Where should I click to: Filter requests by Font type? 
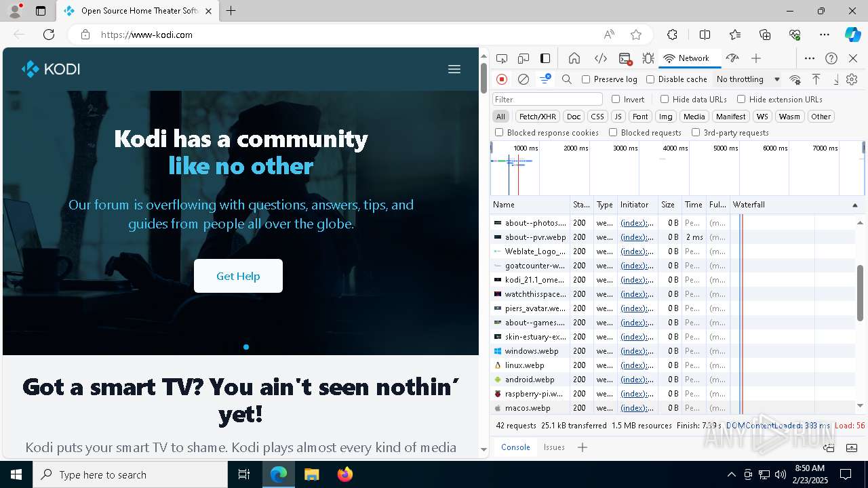[640, 117]
